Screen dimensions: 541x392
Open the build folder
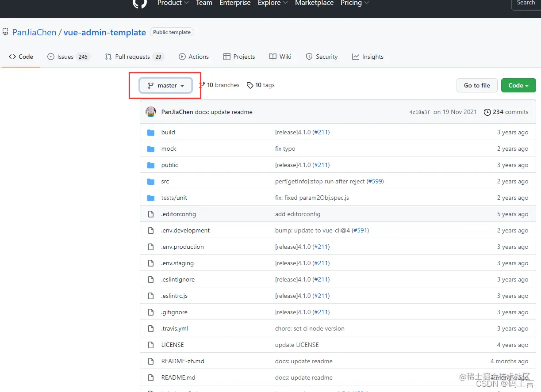168,132
